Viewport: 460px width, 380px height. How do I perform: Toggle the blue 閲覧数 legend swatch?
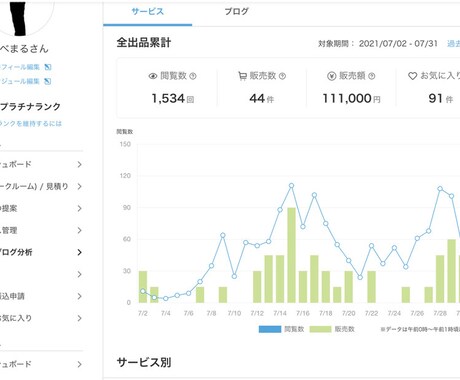[270, 329]
